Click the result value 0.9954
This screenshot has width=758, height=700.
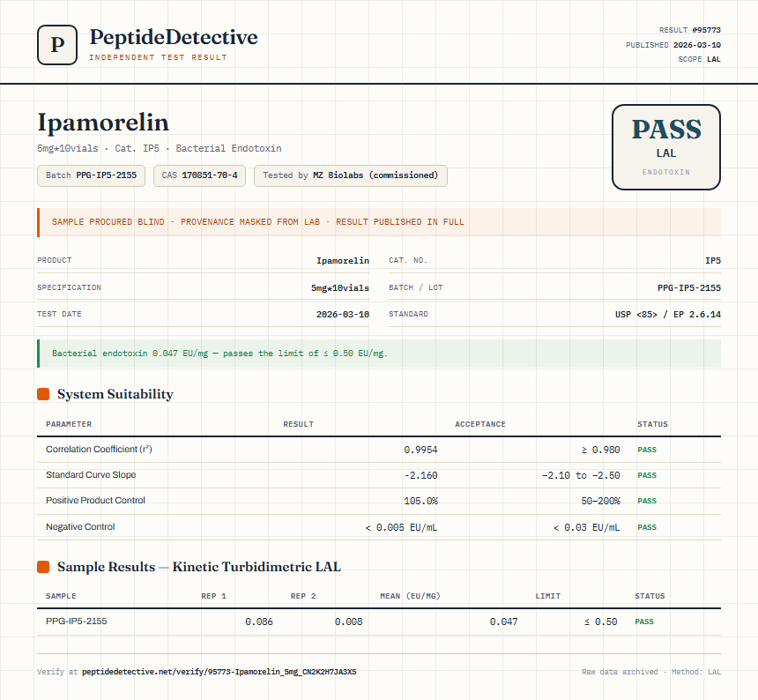(x=420, y=450)
